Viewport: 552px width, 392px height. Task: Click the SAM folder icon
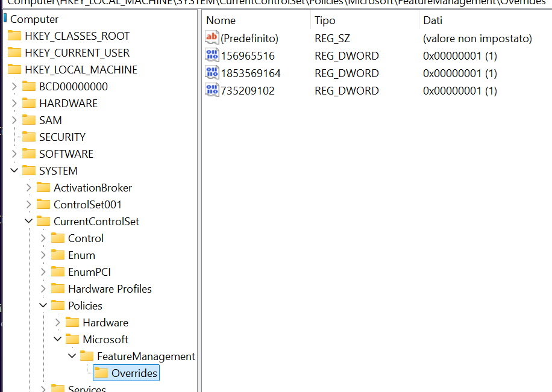(x=29, y=120)
